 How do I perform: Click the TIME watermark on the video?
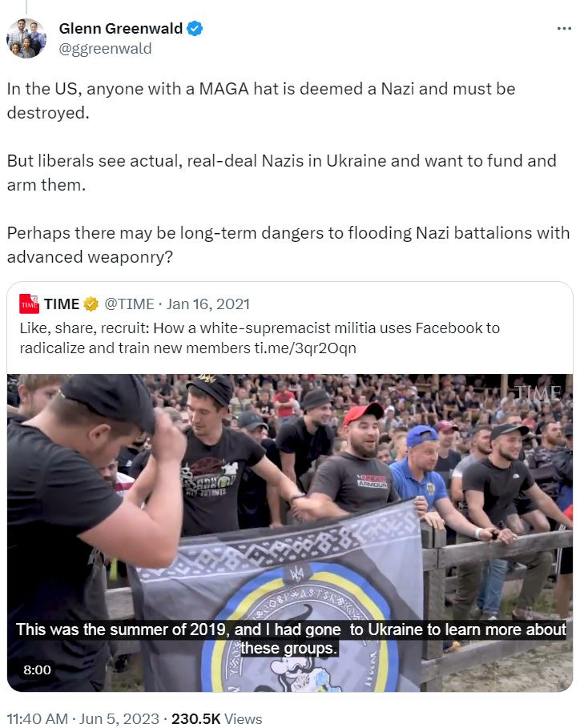tap(538, 392)
